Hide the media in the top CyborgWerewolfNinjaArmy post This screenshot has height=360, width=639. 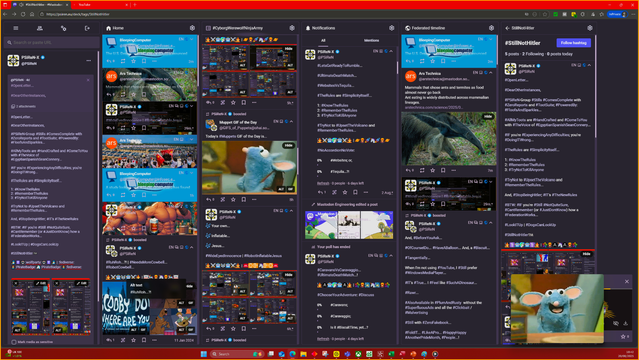pyautogui.click(x=289, y=49)
